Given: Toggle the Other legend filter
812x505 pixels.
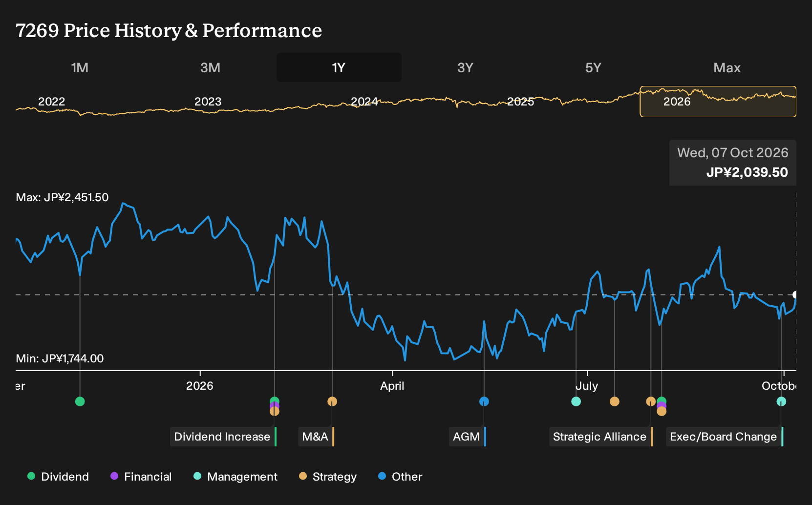Looking at the screenshot, I should click(400, 477).
